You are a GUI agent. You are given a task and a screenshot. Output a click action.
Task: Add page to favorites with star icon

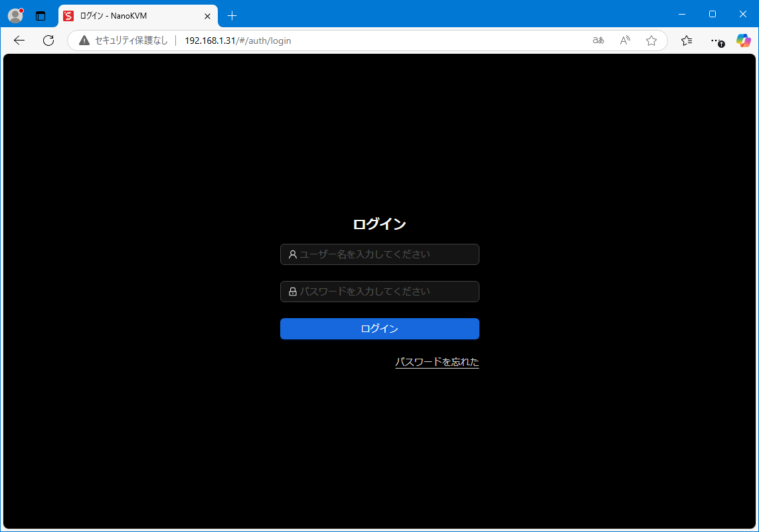click(x=651, y=41)
